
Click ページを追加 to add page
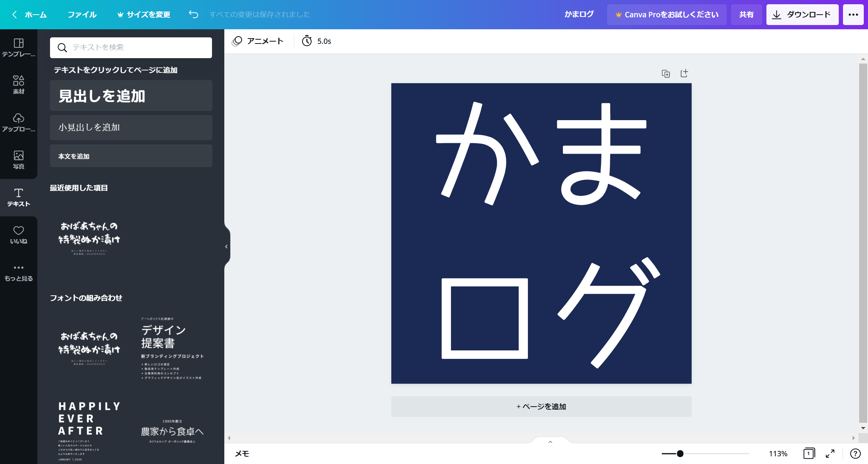541,407
